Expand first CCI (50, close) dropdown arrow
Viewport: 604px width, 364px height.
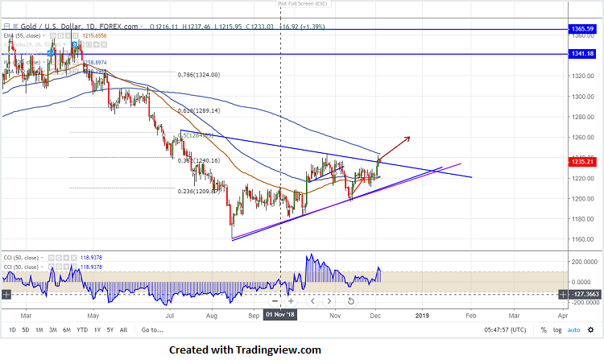(x=42, y=258)
